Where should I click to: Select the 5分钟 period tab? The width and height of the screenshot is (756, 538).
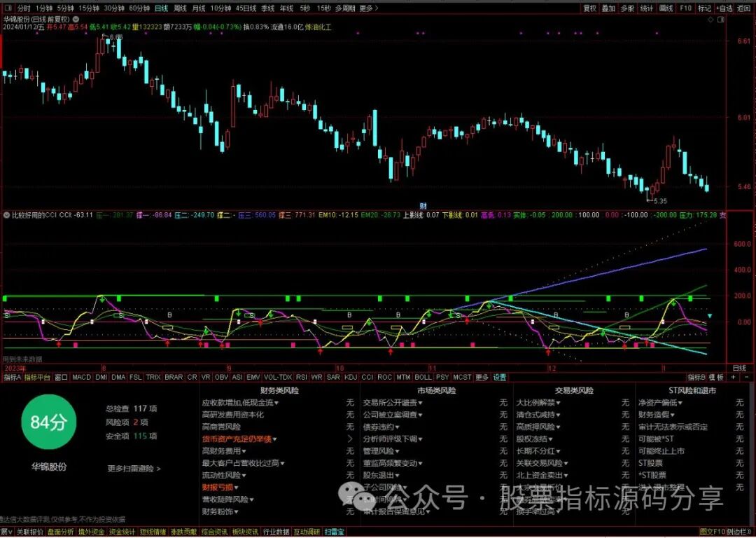coord(66,8)
